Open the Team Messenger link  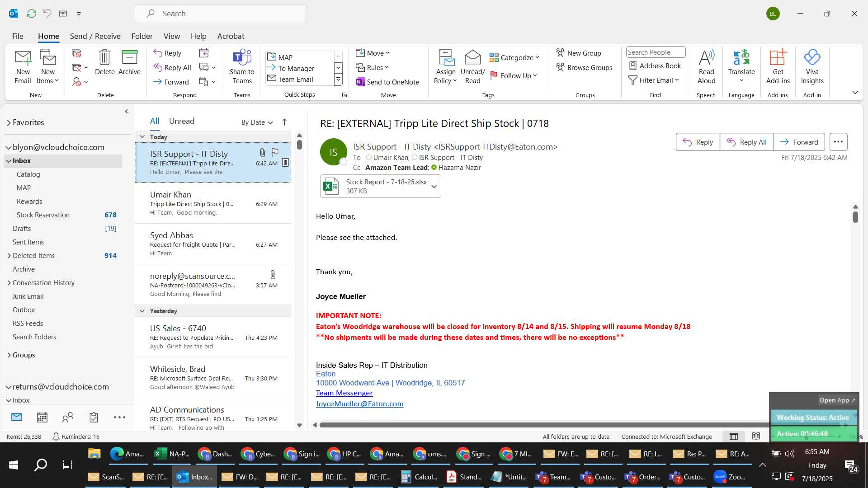[344, 393]
